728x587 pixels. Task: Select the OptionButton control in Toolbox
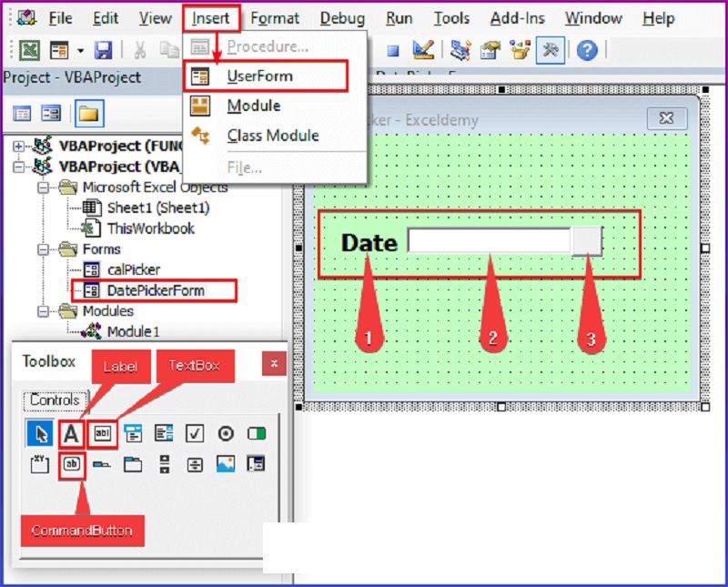click(x=226, y=433)
